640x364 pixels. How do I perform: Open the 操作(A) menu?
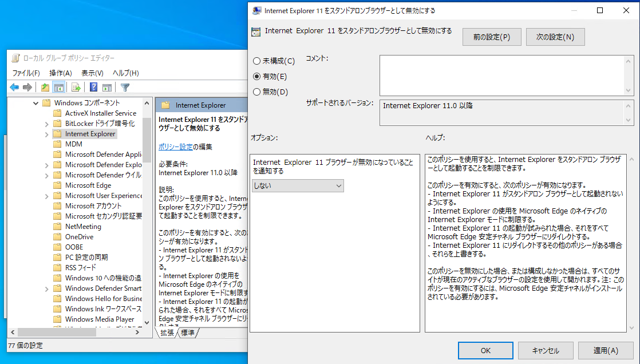[61, 73]
